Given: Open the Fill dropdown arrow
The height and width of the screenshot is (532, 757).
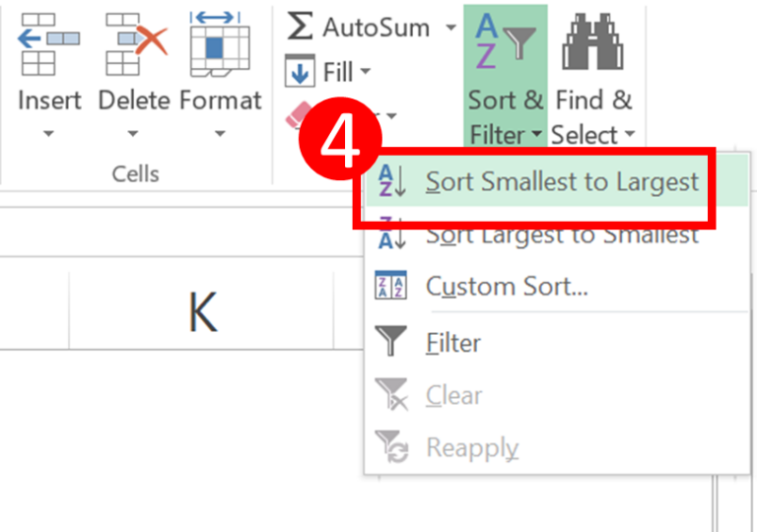Looking at the screenshot, I should click(366, 72).
